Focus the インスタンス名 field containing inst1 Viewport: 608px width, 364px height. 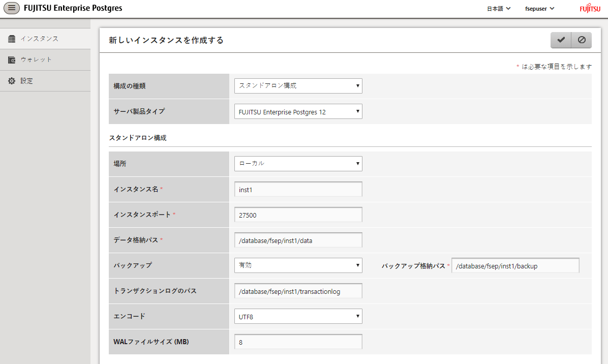point(298,189)
